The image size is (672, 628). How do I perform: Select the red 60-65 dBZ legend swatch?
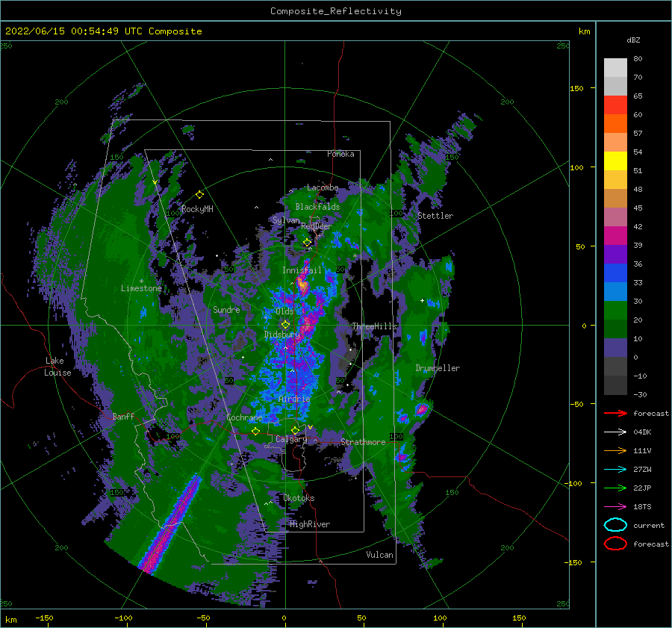(615, 105)
